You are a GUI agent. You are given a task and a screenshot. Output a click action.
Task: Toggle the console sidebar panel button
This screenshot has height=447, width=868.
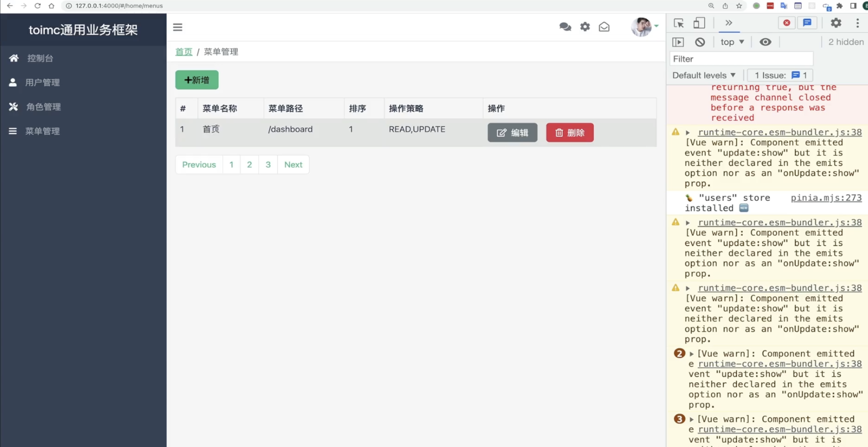pyautogui.click(x=678, y=42)
